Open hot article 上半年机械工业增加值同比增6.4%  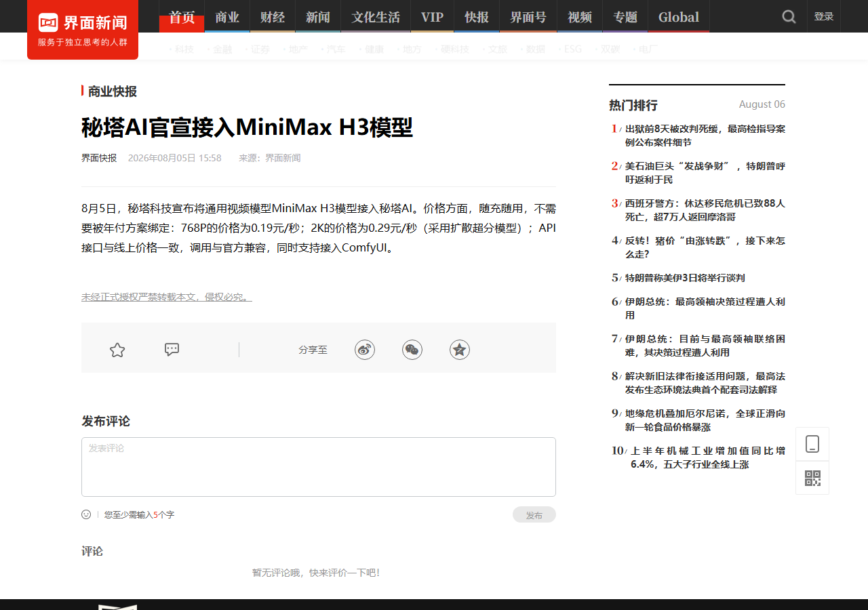[708, 457]
